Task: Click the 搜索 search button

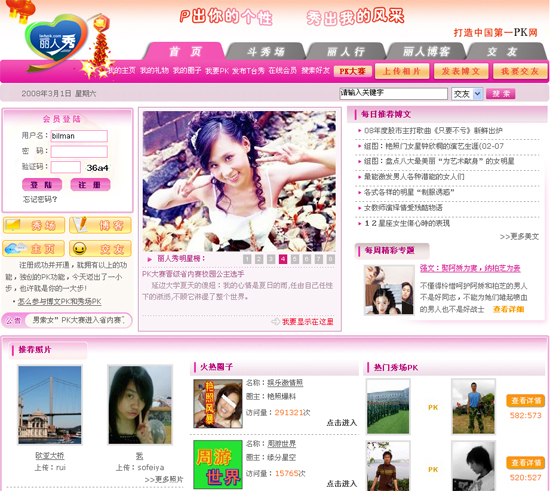Action: point(501,94)
